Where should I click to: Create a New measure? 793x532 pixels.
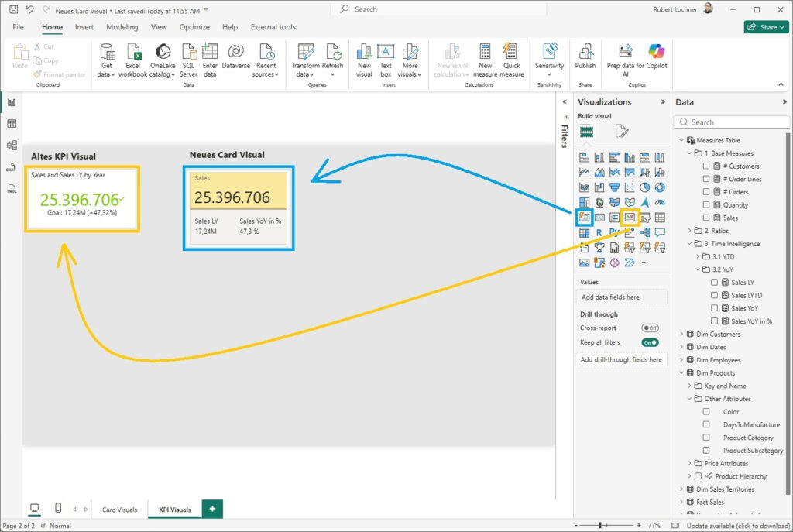[x=485, y=53]
